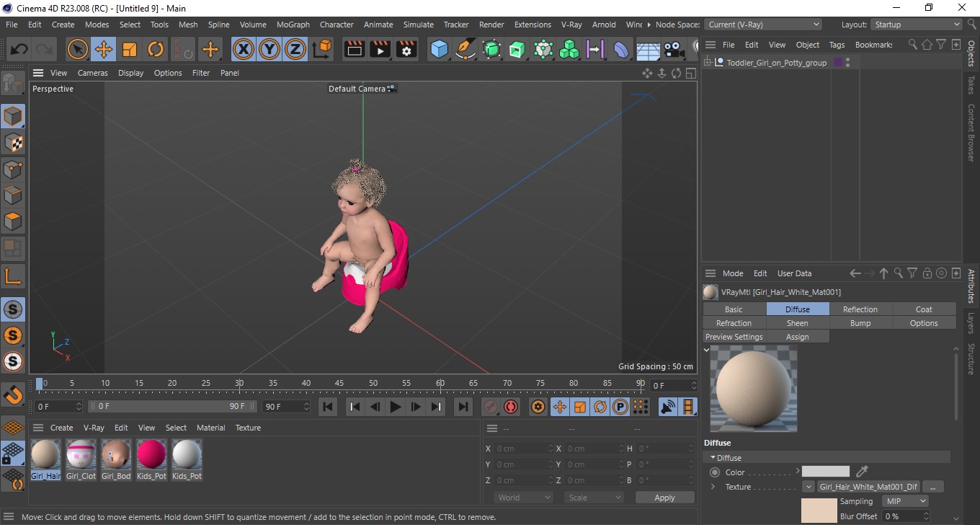Click the Preview Settings button

(x=734, y=337)
